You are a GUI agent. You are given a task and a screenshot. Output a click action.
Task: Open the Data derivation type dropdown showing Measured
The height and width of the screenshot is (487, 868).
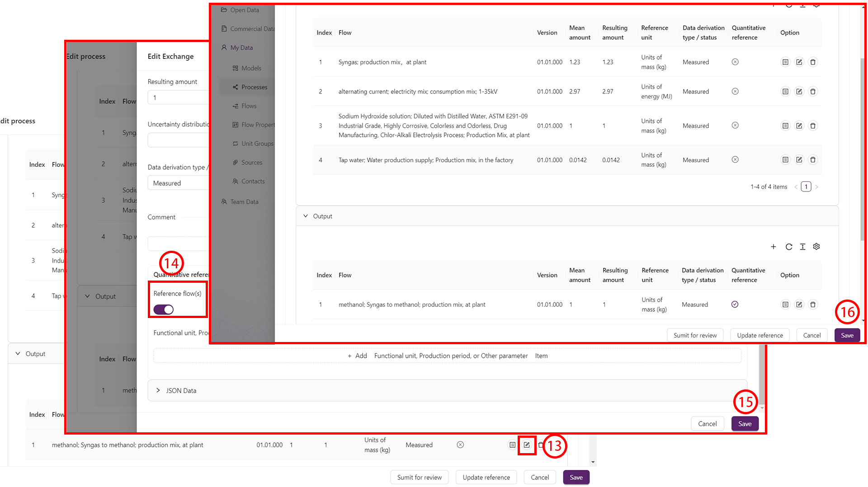coord(179,183)
